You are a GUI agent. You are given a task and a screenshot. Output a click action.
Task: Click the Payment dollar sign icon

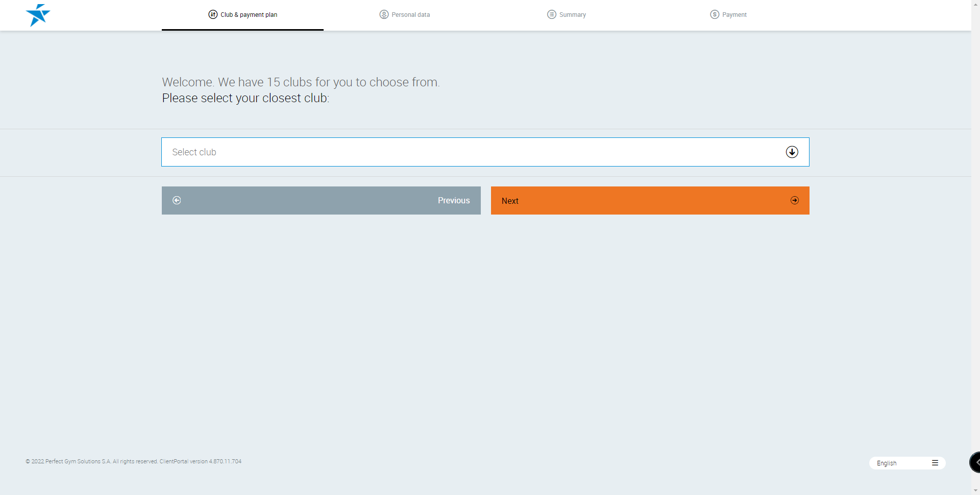tap(715, 14)
